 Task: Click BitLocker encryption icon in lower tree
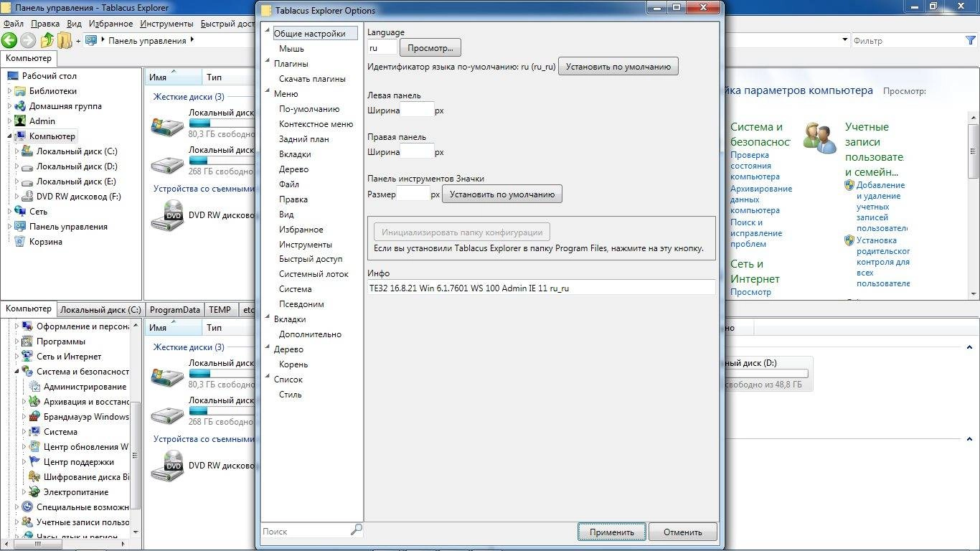pos(35,477)
